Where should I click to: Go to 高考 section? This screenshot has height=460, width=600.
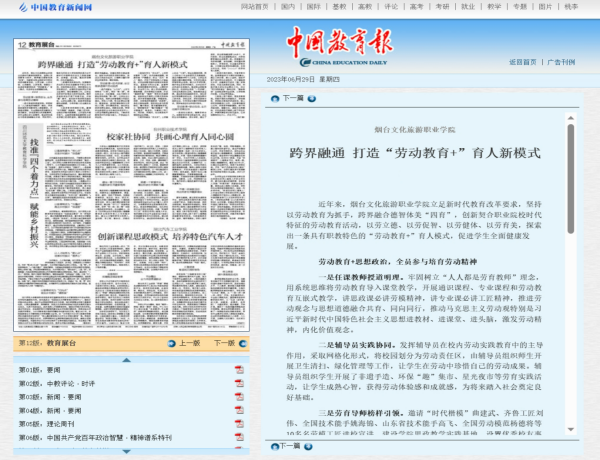417,7
